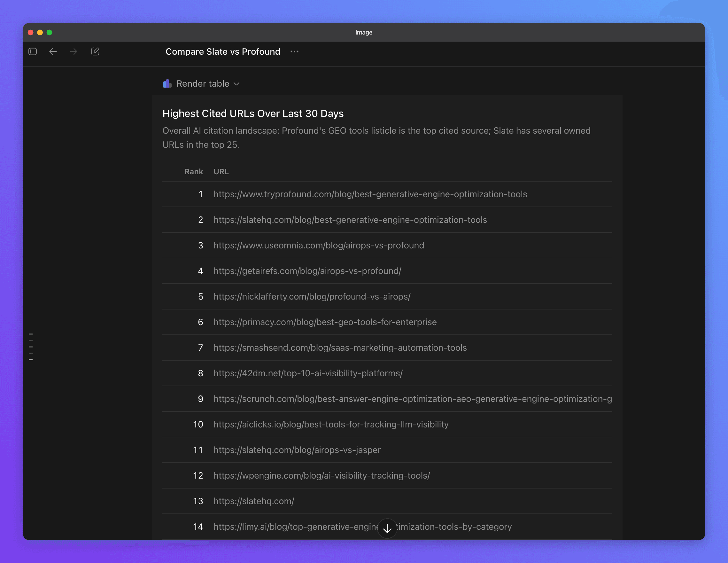
Task: Select the bottom outline marker in left gutter
Action: [31, 360]
